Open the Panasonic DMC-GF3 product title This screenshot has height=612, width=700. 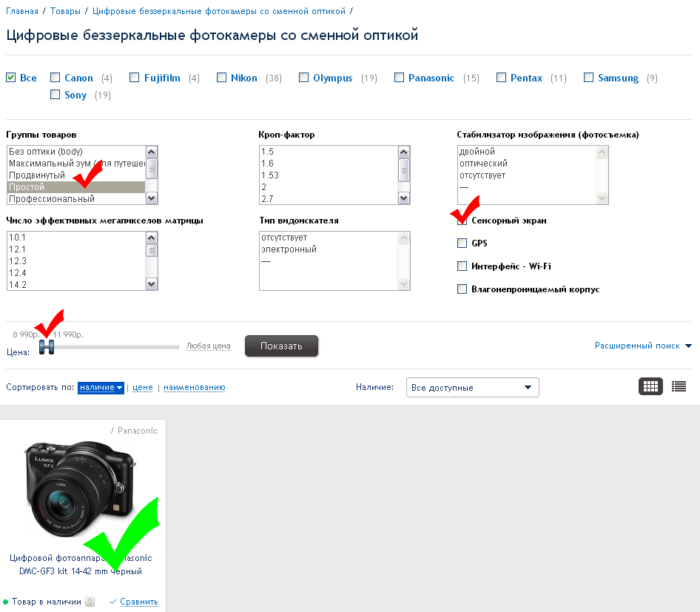tap(81, 565)
